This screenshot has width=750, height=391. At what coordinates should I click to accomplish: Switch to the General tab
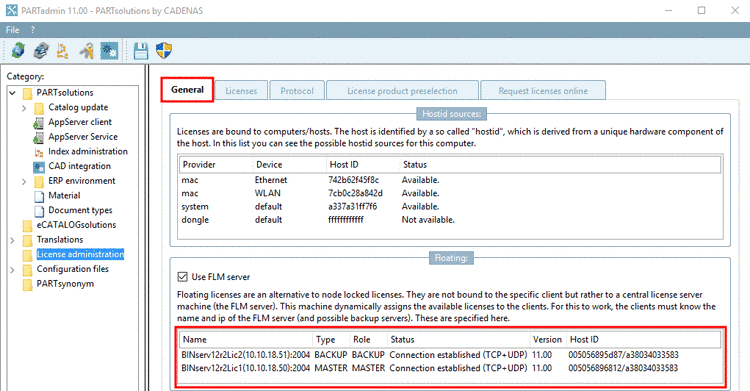pyautogui.click(x=187, y=89)
